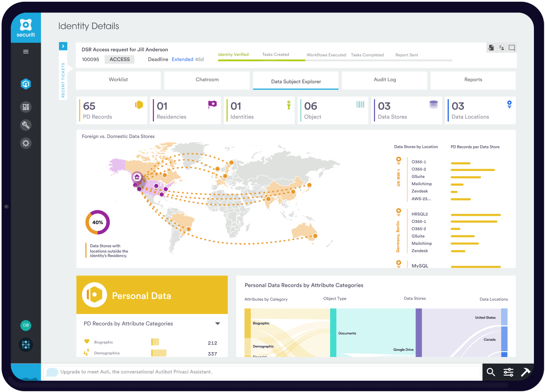Viewport: 545px width, 392px height.
Task: Click the Auti chat bubble icon
Action: [x=52, y=372]
